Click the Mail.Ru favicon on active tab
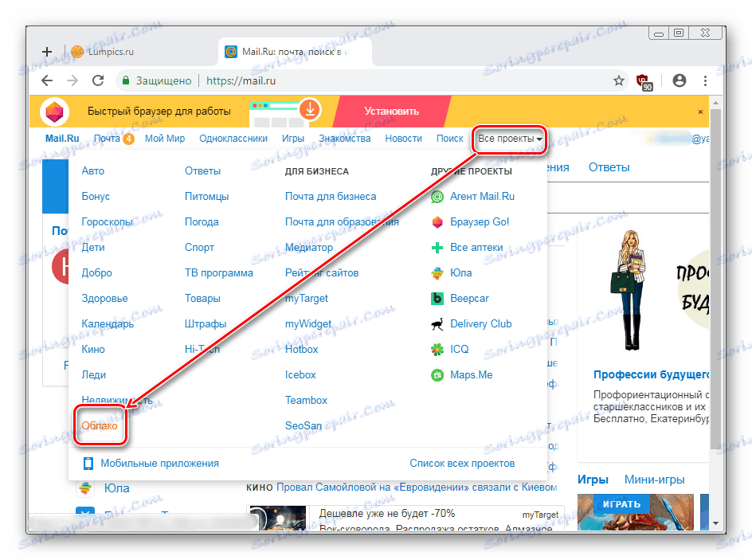752x560 pixels. point(231,52)
